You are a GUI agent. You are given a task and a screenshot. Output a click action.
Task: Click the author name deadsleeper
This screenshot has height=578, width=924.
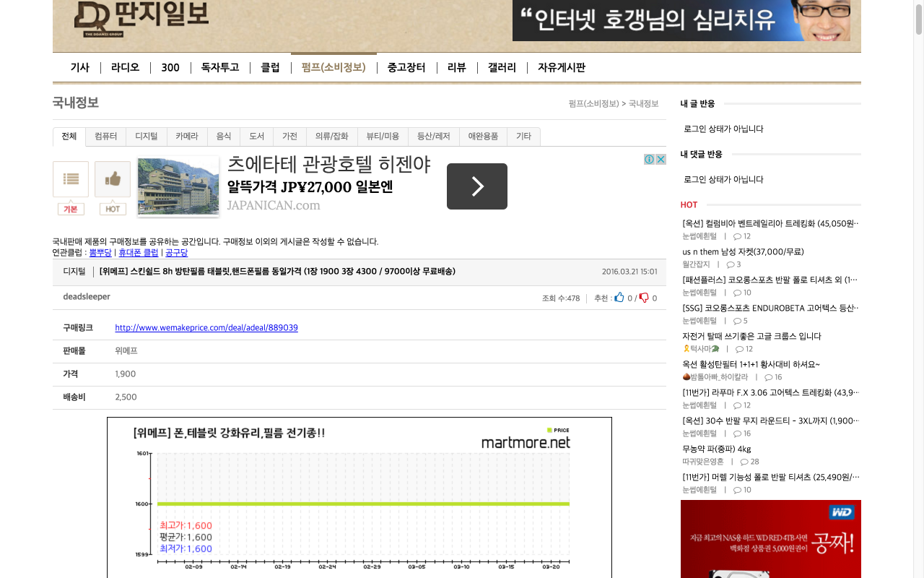(x=87, y=296)
